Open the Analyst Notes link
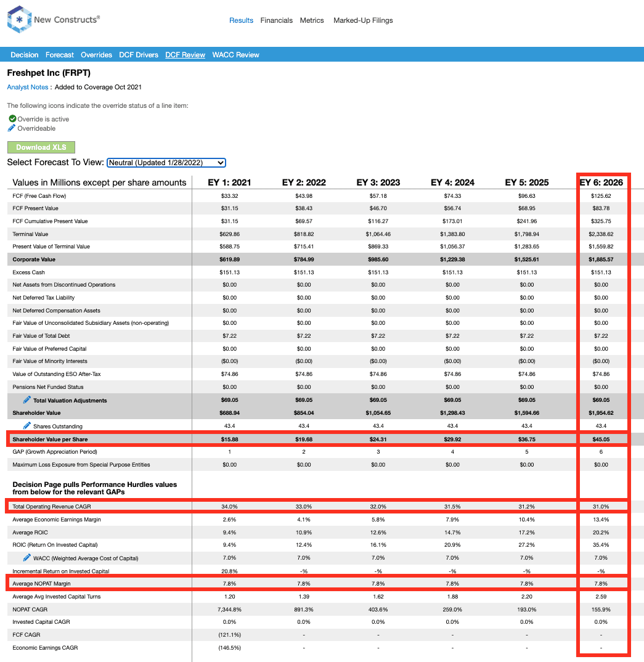The image size is (644, 662). [x=28, y=87]
